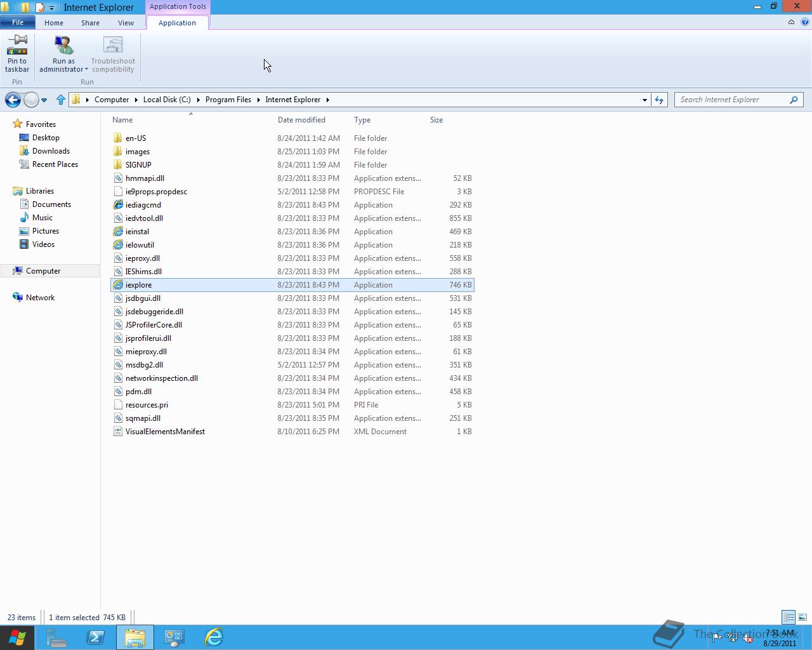The width and height of the screenshot is (812, 650).
Task: Select hmmapi.dll file
Action: pyautogui.click(x=292, y=178)
